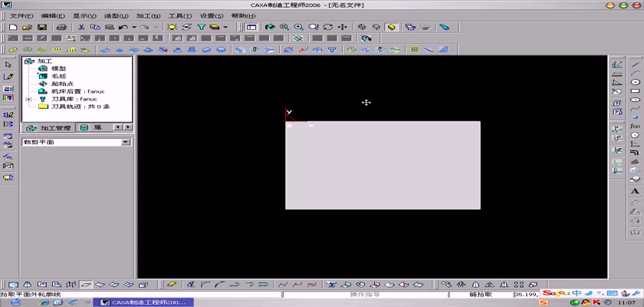Select the 毛坯 node in the tree
The width and height of the screenshot is (644, 307).
click(x=58, y=76)
